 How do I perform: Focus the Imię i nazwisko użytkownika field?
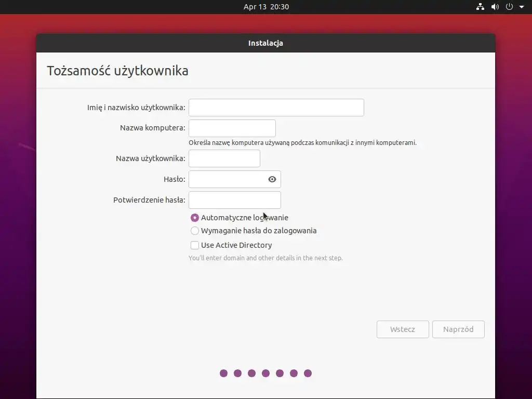point(276,108)
